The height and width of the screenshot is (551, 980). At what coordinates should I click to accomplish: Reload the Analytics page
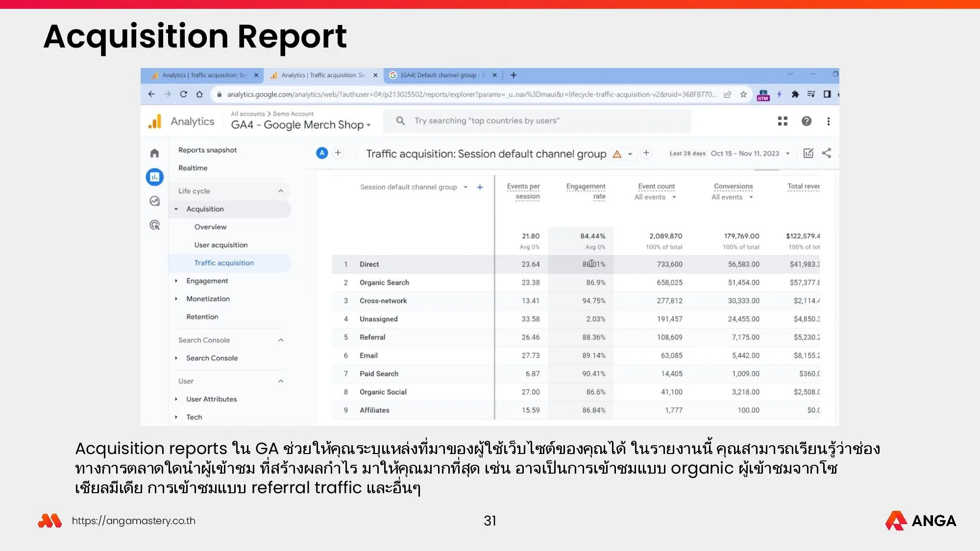(x=183, y=94)
